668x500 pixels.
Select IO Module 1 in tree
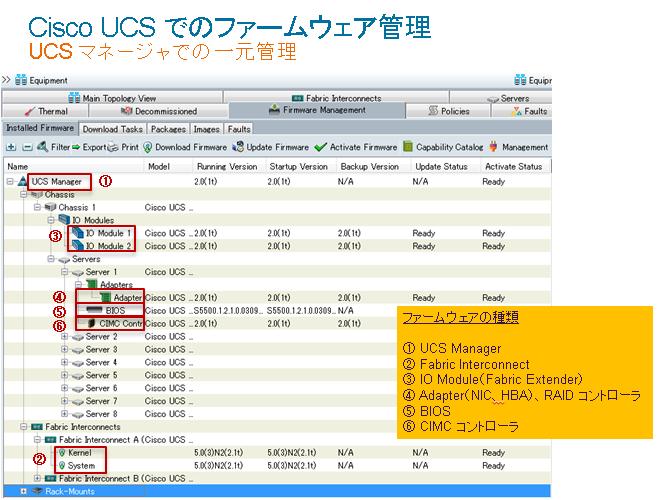(x=108, y=233)
